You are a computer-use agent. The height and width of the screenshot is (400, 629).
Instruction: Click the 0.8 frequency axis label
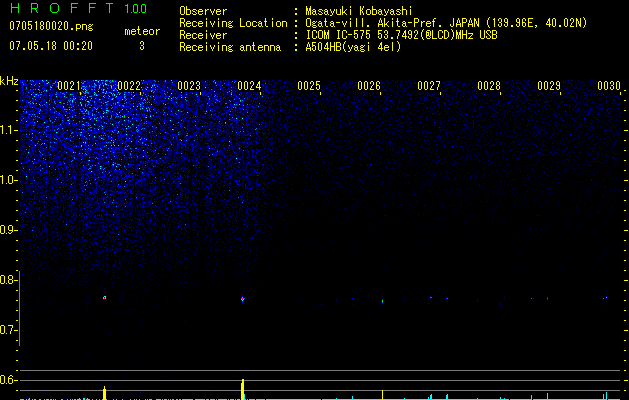[x=9, y=280]
